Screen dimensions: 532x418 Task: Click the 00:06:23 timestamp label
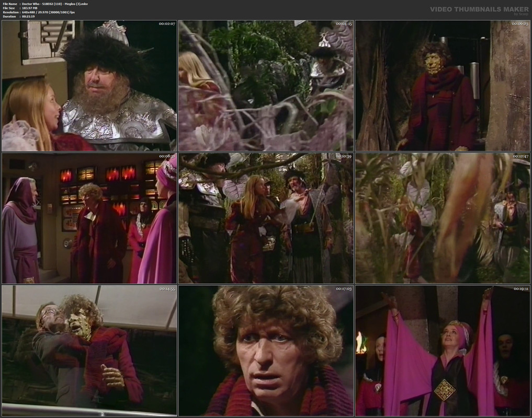[x=520, y=24]
